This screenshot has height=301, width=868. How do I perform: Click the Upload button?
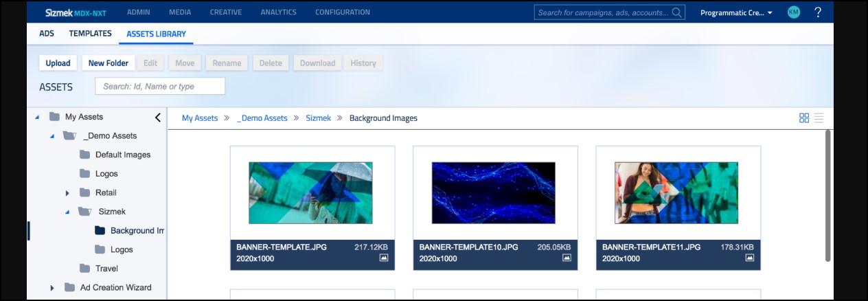58,63
